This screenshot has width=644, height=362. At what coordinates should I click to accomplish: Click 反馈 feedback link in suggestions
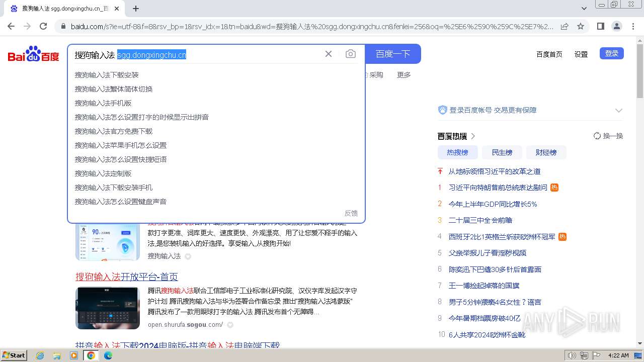point(351,213)
